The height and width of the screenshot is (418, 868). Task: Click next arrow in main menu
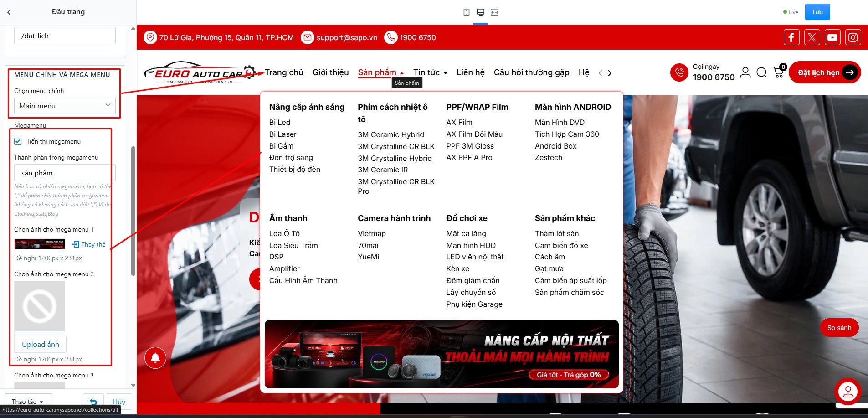tap(610, 73)
